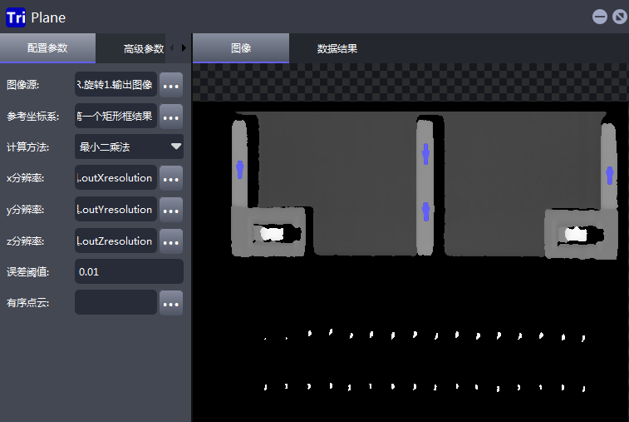Screen dimensions: 629x422
Task: Click ellipsis button next to 参考坐标系
Action: (x=171, y=116)
